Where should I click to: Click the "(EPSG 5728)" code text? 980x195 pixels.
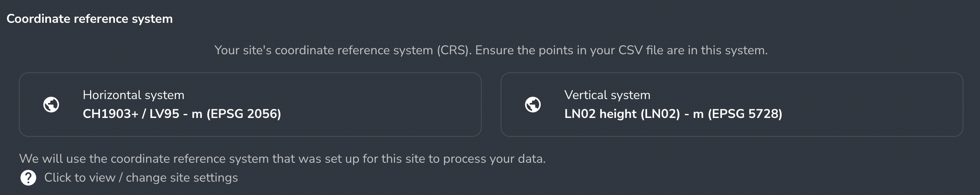pyautogui.click(x=745, y=114)
